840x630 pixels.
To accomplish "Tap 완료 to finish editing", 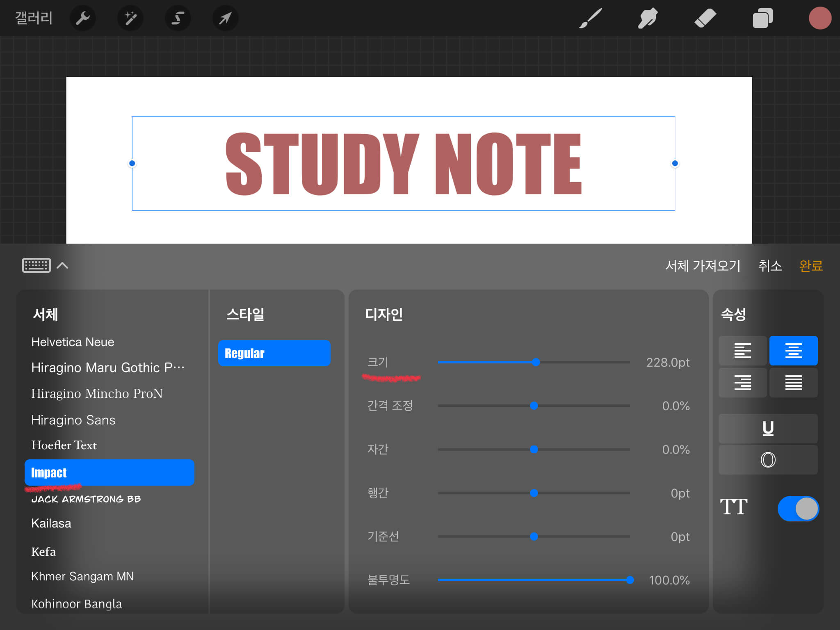I will click(x=811, y=266).
